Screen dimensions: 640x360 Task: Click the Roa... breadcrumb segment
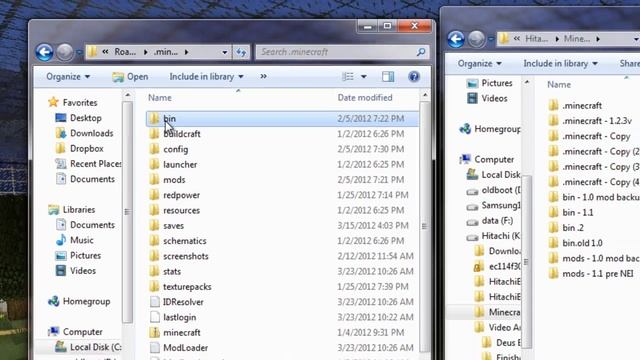125,52
